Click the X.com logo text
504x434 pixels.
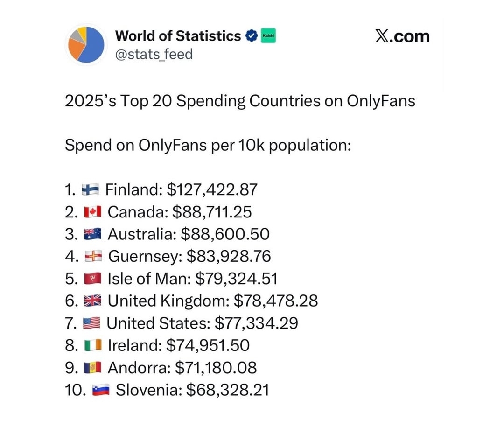pos(402,36)
